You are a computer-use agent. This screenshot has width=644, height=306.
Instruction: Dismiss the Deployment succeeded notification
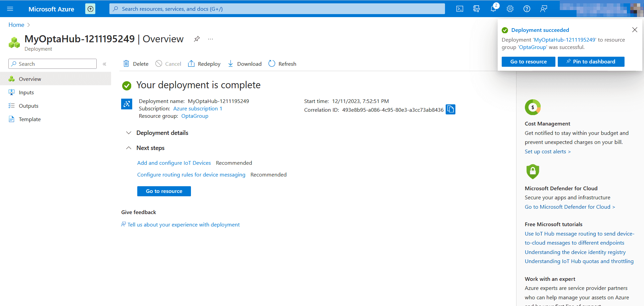click(634, 30)
